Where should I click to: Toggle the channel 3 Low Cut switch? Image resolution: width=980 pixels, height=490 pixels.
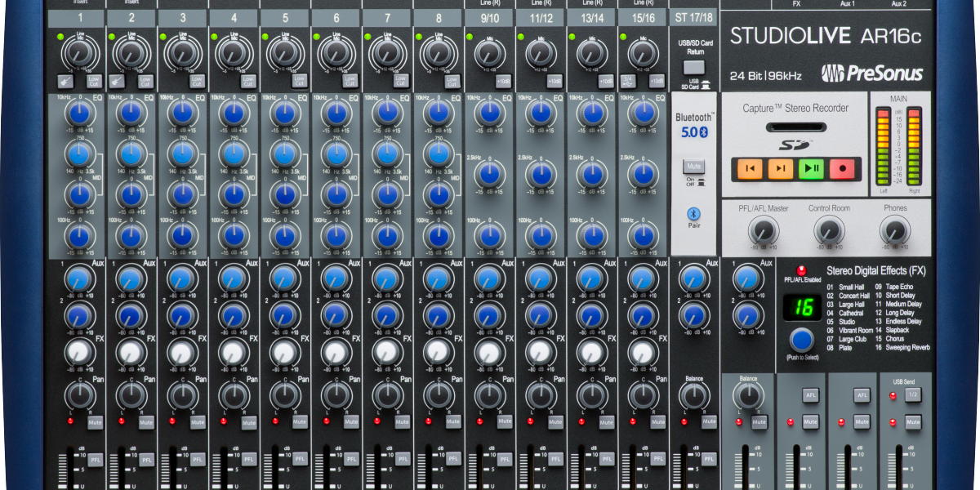(196, 81)
